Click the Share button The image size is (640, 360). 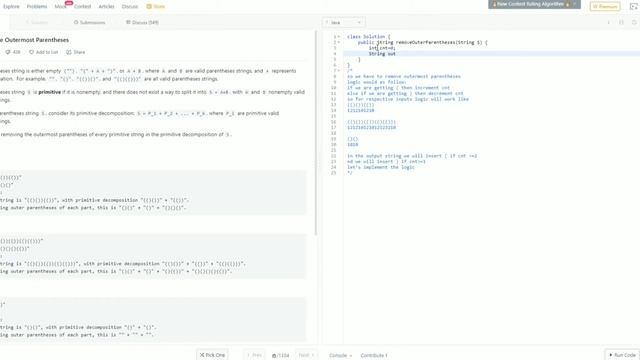pyautogui.click(x=76, y=52)
